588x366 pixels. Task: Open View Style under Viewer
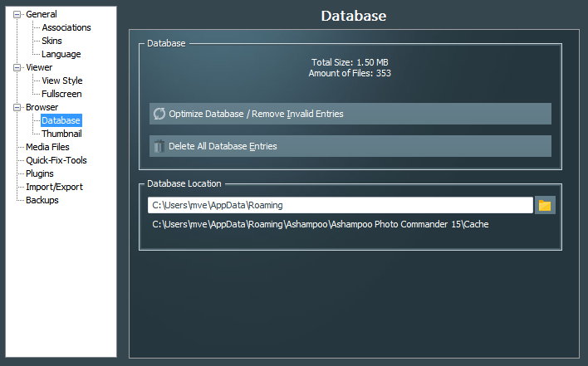tap(62, 81)
